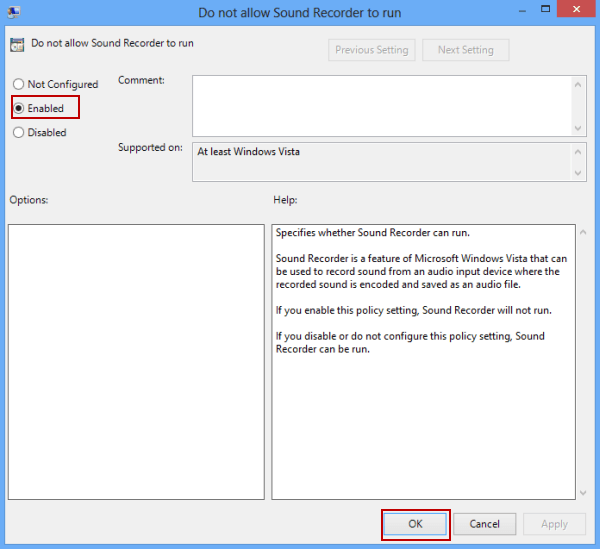Viewport: 600px width, 549px height.
Task: Click 'If you enable this policy setting' help line
Action: click(414, 310)
